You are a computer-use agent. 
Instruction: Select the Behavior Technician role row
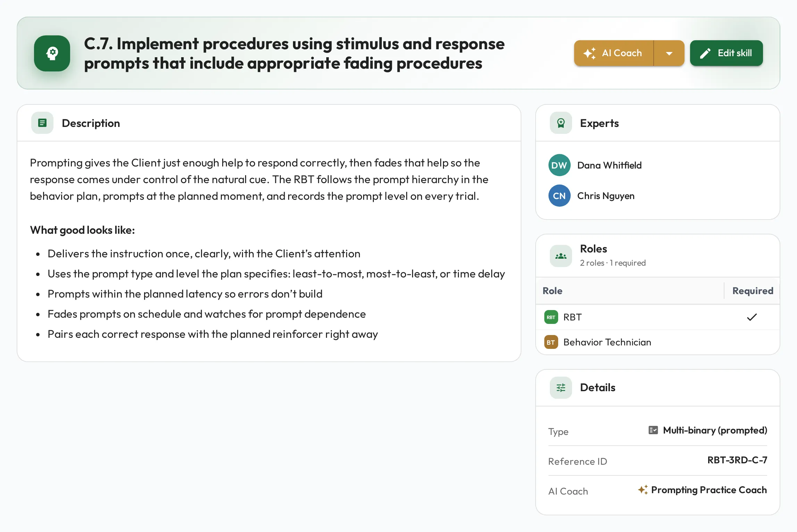[658, 342]
